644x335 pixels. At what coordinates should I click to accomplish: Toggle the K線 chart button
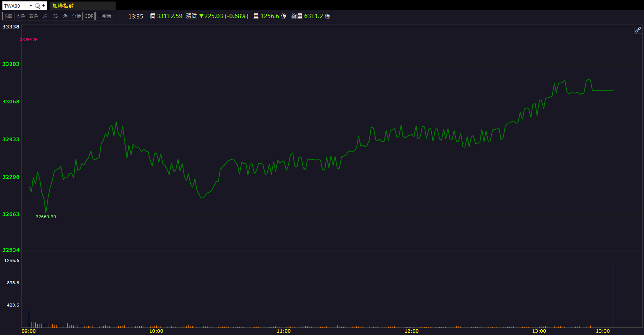click(8, 16)
